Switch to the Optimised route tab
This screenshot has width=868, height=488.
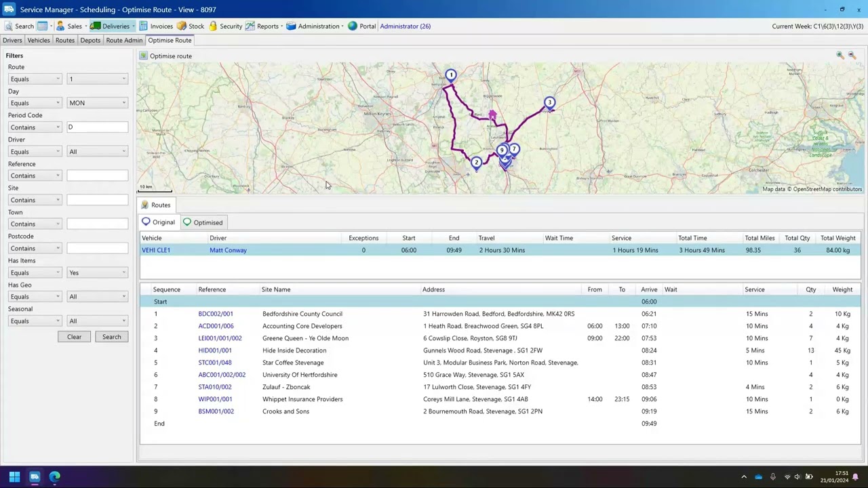tap(203, 222)
